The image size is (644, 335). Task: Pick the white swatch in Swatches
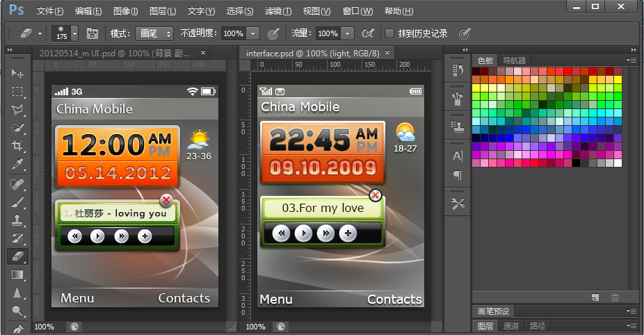(x=618, y=163)
